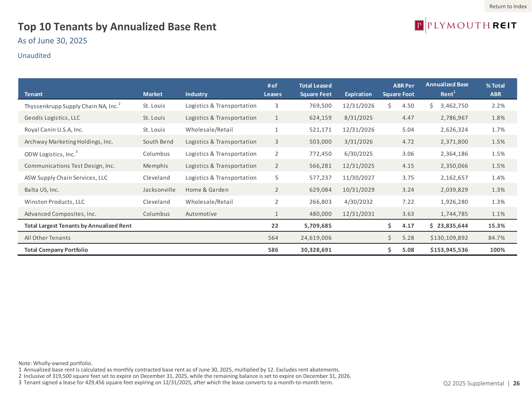This screenshot has width=532, height=399.
Task: Select the Thyssenkrupp Supply Chain NA row name
Action: point(71,106)
